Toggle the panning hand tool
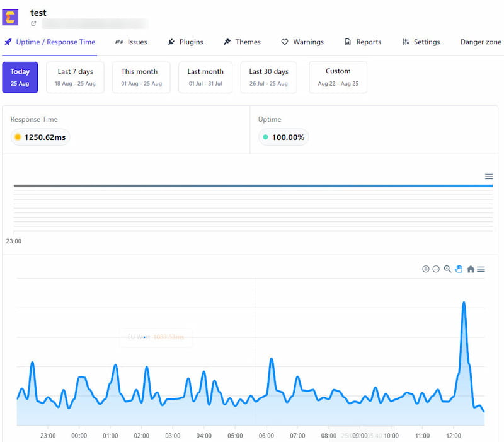Image resolution: width=504 pixels, height=442 pixels. pos(459,269)
